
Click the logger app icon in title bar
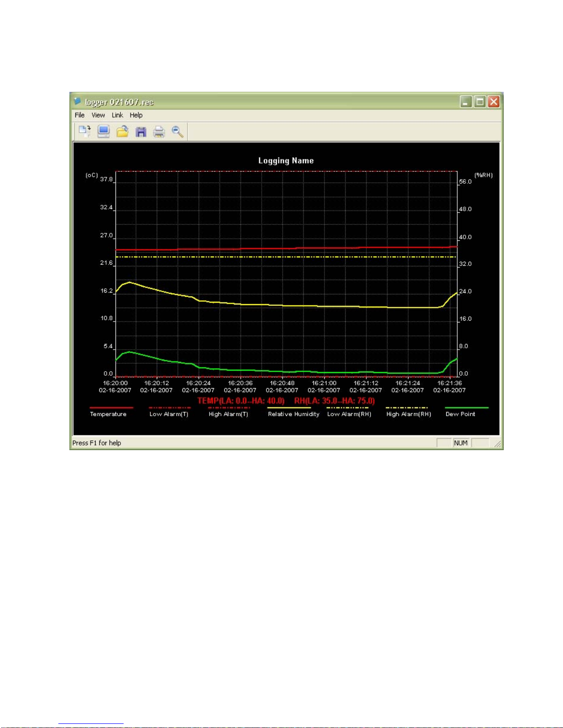tap(78, 102)
